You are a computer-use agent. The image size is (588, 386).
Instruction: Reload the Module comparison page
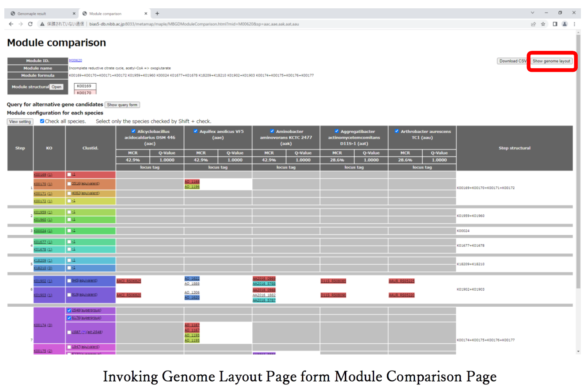pyautogui.click(x=30, y=24)
